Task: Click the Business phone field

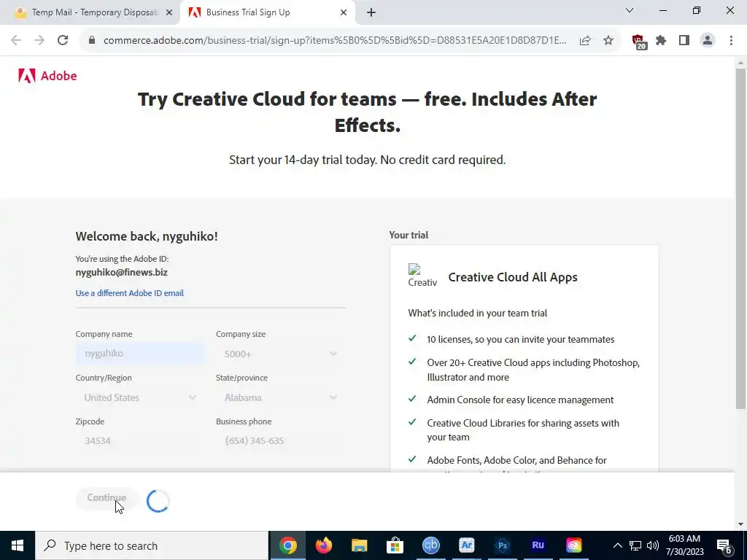Action: click(x=281, y=441)
